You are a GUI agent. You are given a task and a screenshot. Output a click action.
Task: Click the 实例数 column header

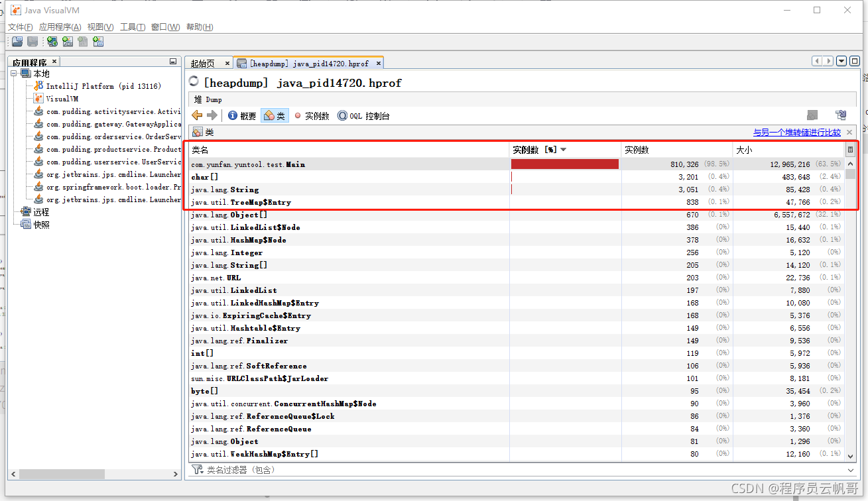point(676,150)
